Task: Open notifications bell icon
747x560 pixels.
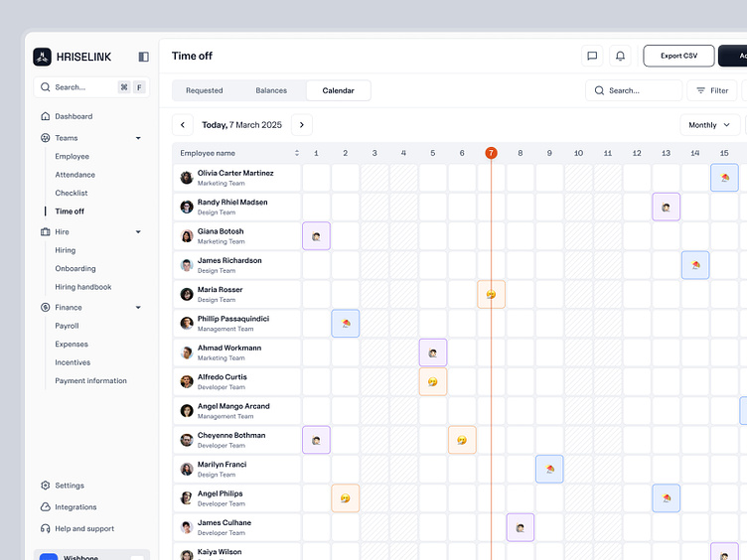Action: [621, 57]
